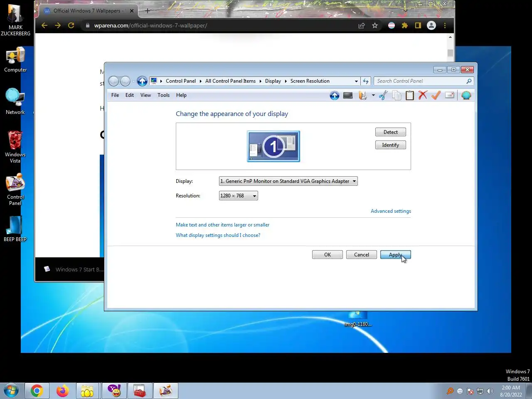
Task: Click the volume speaker tray icon
Action: click(x=490, y=391)
